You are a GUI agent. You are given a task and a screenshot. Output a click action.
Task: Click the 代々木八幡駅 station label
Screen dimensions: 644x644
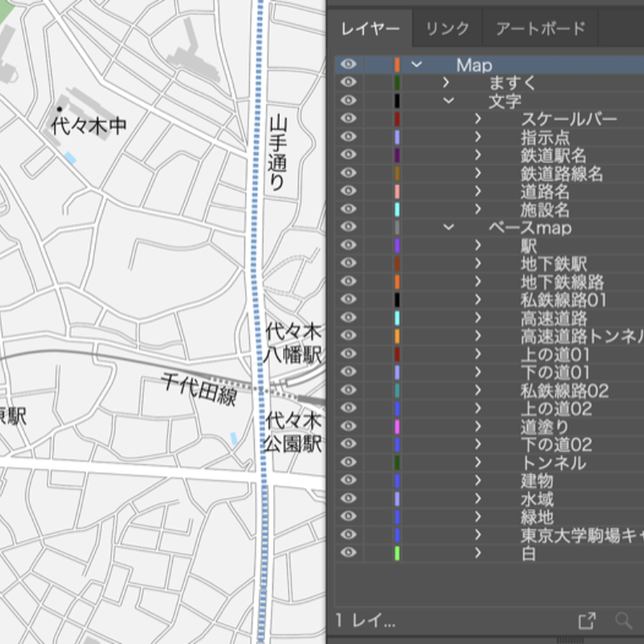pos(293,344)
